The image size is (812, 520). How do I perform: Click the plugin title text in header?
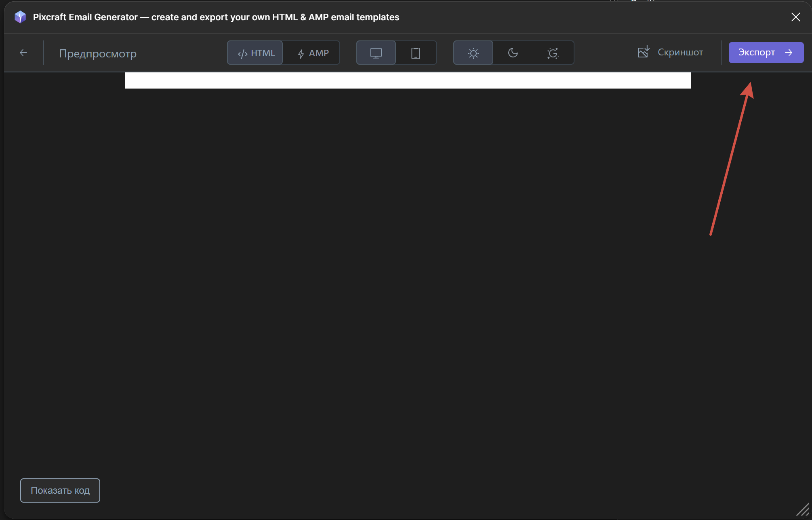pyautogui.click(x=216, y=17)
